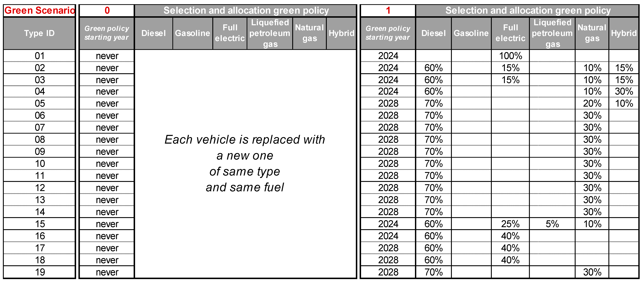Select Type ID 15 row cell
644x283 pixels.
40,224
